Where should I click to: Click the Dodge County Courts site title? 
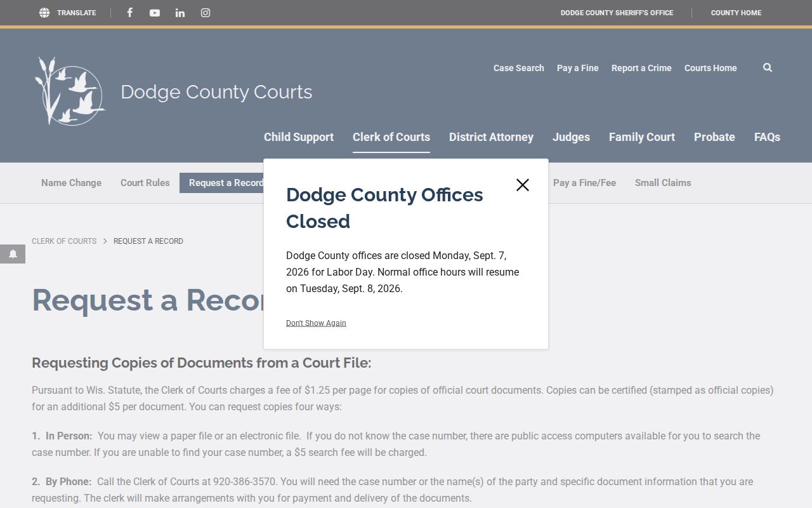tap(216, 92)
